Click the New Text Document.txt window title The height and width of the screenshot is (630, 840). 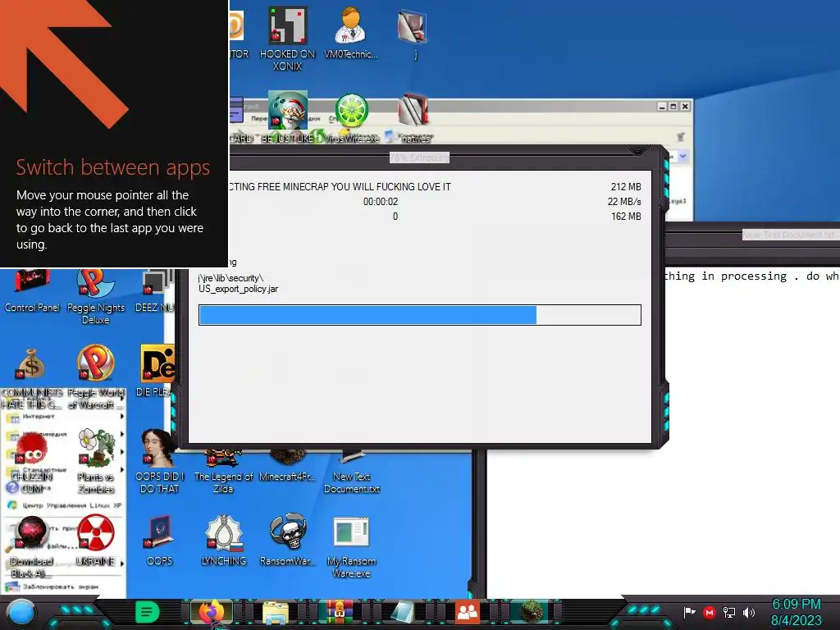click(790, 235)
